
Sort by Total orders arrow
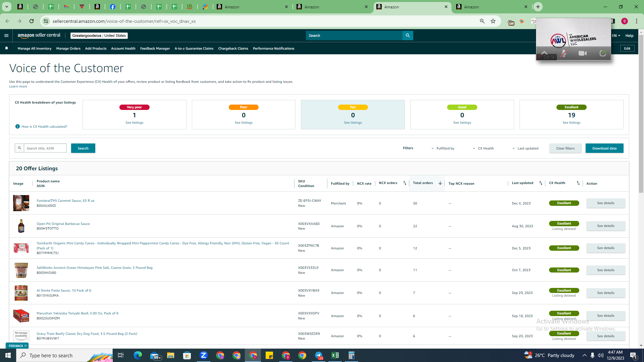point(440,183)
